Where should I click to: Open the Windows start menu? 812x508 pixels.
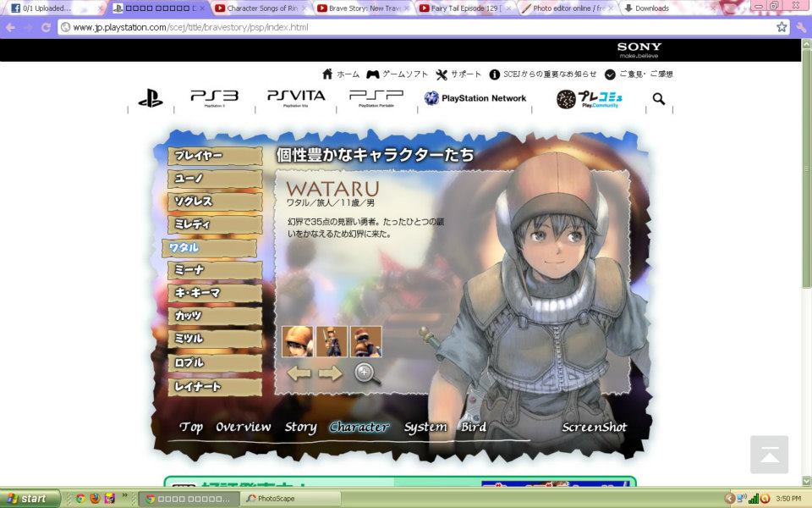pos(30,499)
